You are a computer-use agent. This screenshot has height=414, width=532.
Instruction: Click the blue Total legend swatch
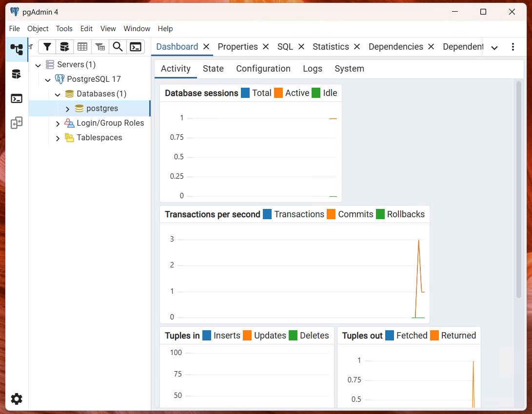point(245,93)
